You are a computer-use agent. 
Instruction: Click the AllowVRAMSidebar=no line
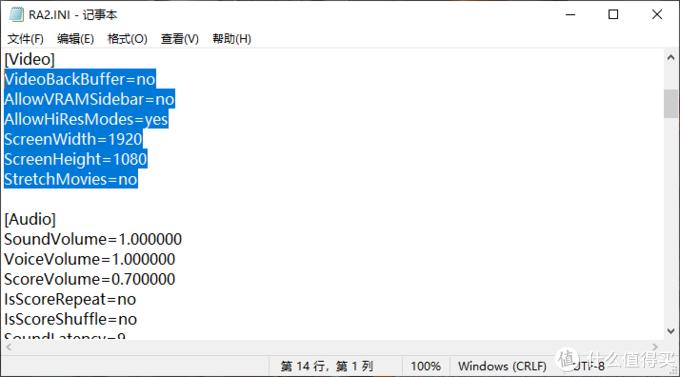pyautogui.click(x=89, y=99)
